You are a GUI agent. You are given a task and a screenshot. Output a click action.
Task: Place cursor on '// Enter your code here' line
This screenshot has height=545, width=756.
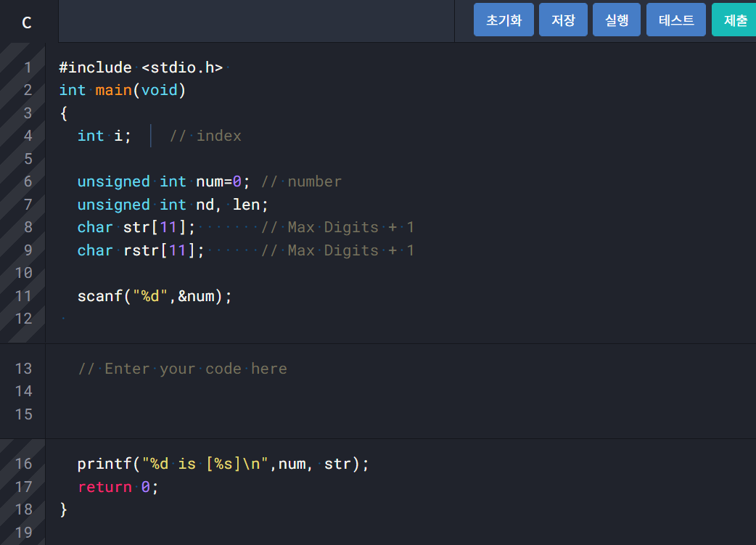click(182, 369)
